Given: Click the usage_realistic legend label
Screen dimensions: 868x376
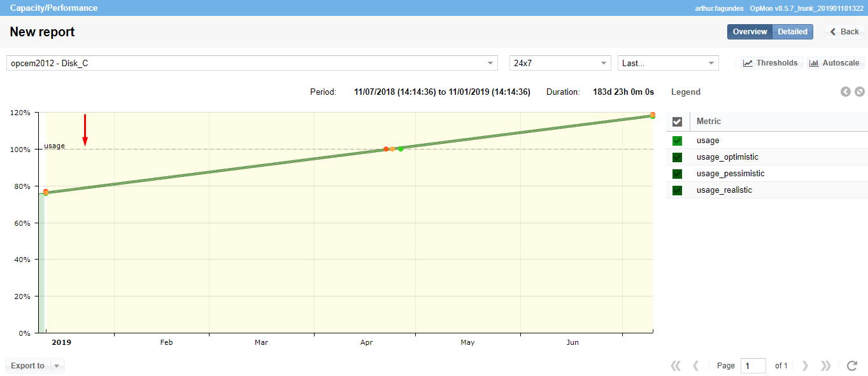Looking at the screenshot, I should point(724,190).
